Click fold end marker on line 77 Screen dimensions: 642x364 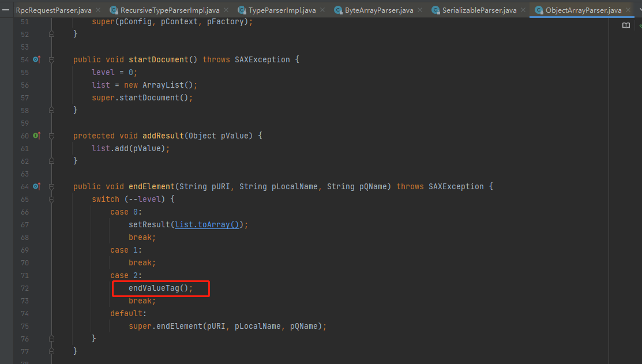pyautogui.click(x=51, y=351)
